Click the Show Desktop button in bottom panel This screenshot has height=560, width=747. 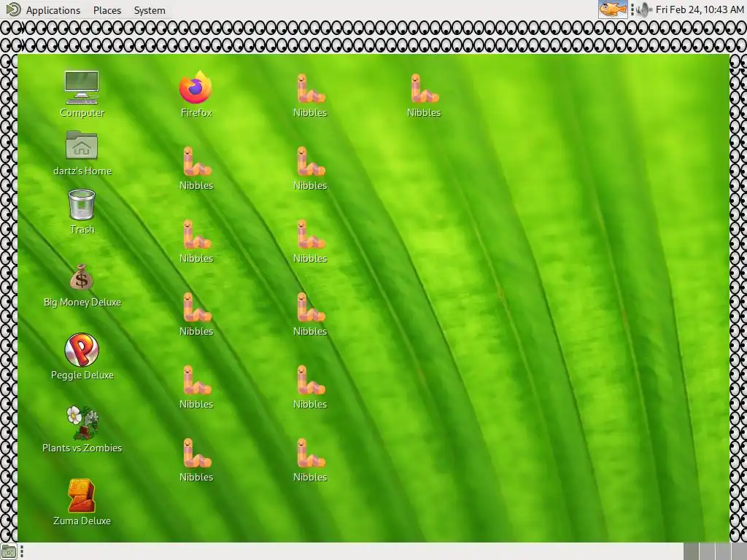click(x=9, y=551)
